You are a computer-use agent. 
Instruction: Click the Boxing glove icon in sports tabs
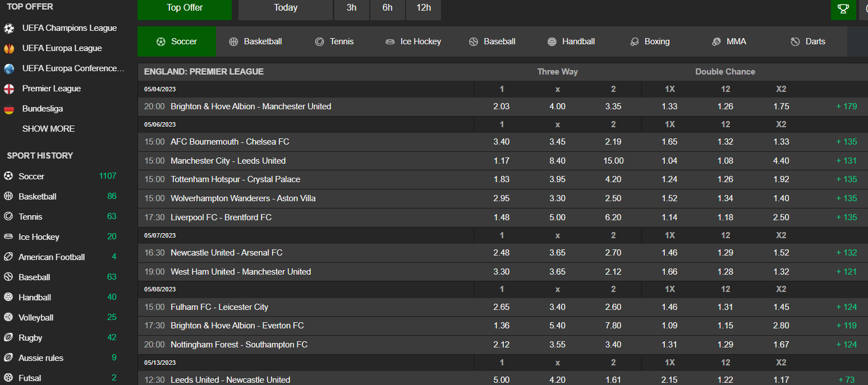(635, 41)
